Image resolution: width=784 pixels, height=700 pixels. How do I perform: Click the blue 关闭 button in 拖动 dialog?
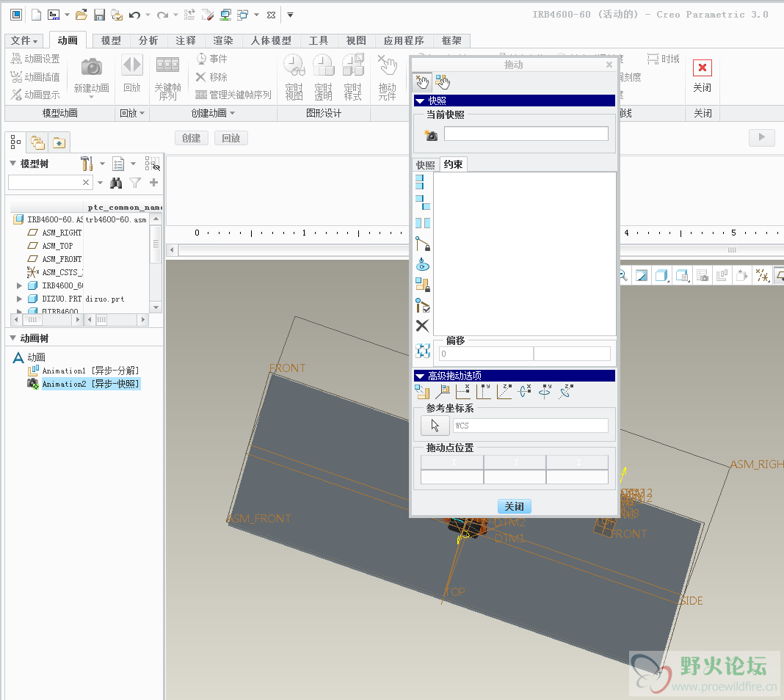pyautogui.click(x=514, y=506)
